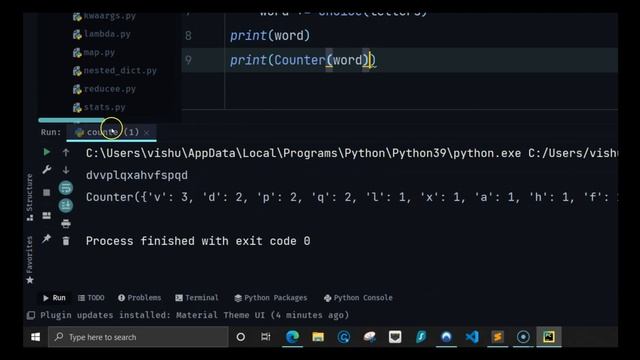The width and height of the screenshot is (640, 360).
Task: Open the Favorites side panel
Action: (30, 260)
